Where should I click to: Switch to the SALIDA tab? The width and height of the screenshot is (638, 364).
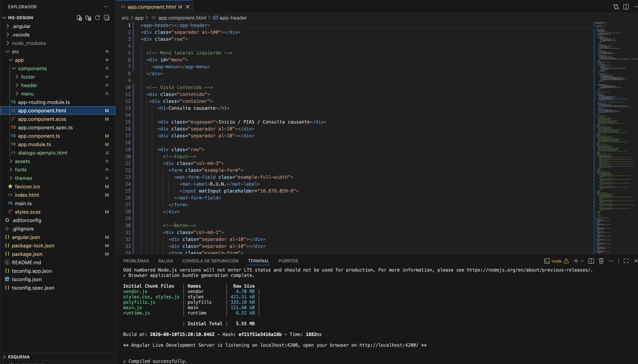pyautogui.click(x=165, y=261)
